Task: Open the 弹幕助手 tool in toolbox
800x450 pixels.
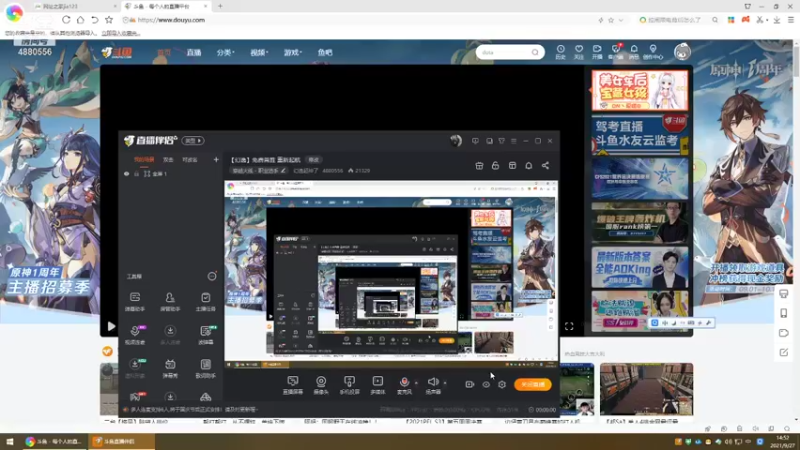Action: pyautogui.click(x=135, y=302)
